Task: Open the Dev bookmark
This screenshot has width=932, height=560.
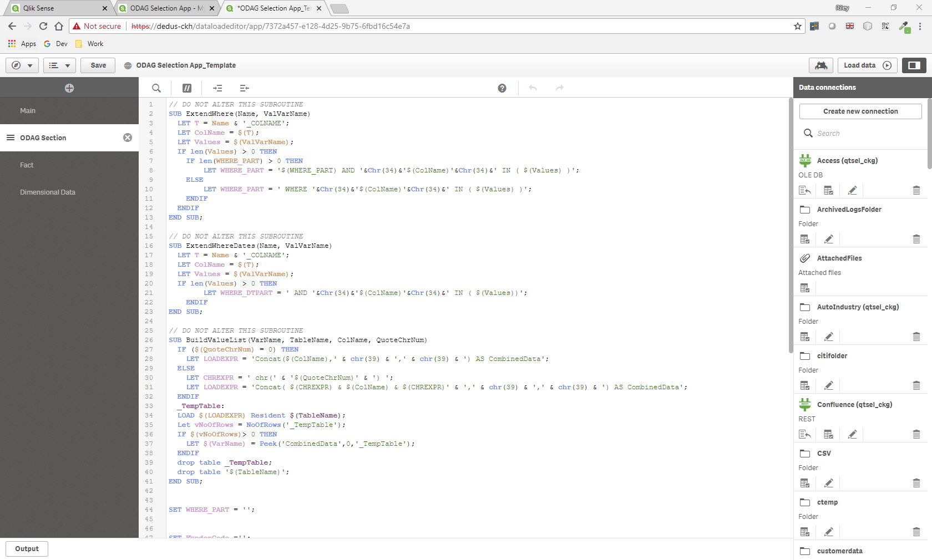Action: click(x=55, y=44)
